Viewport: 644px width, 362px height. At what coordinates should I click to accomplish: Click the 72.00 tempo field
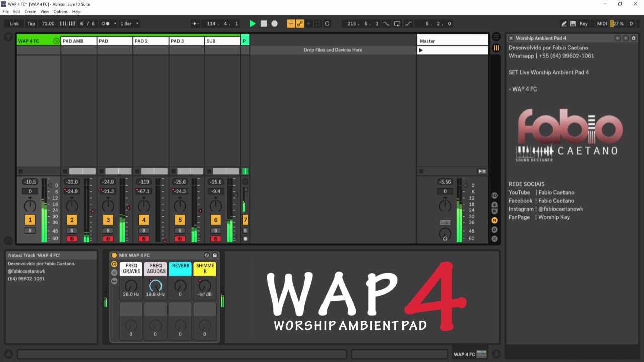coord(48,24)
